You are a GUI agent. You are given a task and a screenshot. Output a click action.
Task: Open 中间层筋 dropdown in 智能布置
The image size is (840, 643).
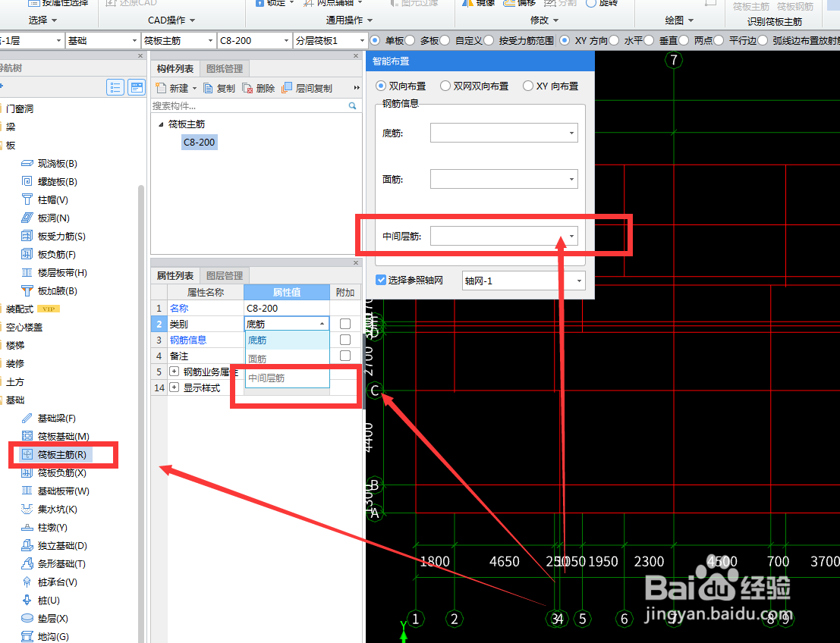pos(571,236)
